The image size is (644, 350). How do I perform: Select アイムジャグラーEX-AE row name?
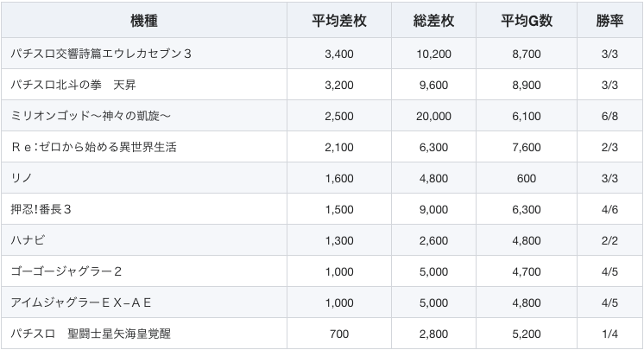81,302
